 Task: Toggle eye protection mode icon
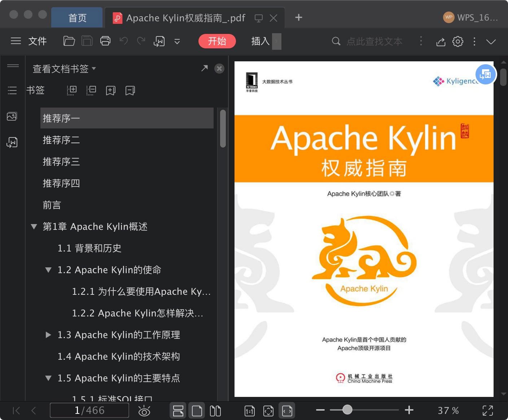[x=144, y=410]
